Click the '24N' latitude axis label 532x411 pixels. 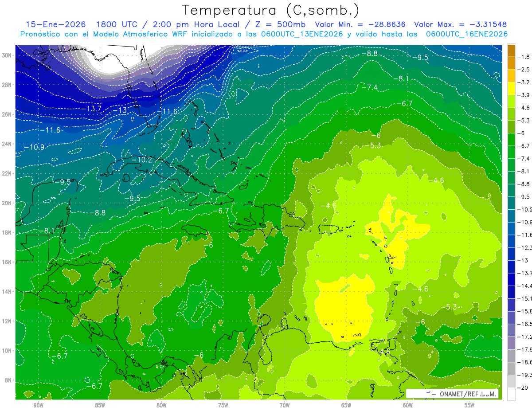click(7, 144)
